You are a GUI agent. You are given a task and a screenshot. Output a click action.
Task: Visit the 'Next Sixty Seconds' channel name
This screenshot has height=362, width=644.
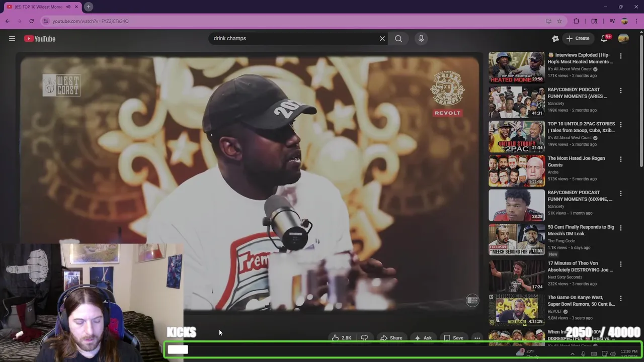[x=565, y=277]
